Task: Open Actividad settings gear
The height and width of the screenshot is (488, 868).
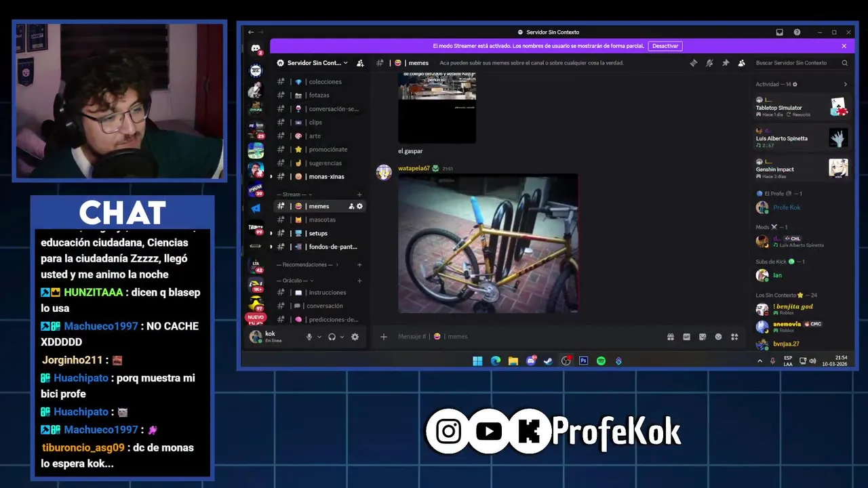Action: [x=795, y=84]
